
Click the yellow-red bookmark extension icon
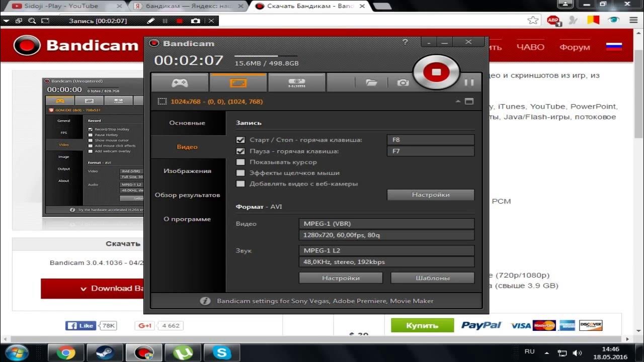[x=593, y=21]
